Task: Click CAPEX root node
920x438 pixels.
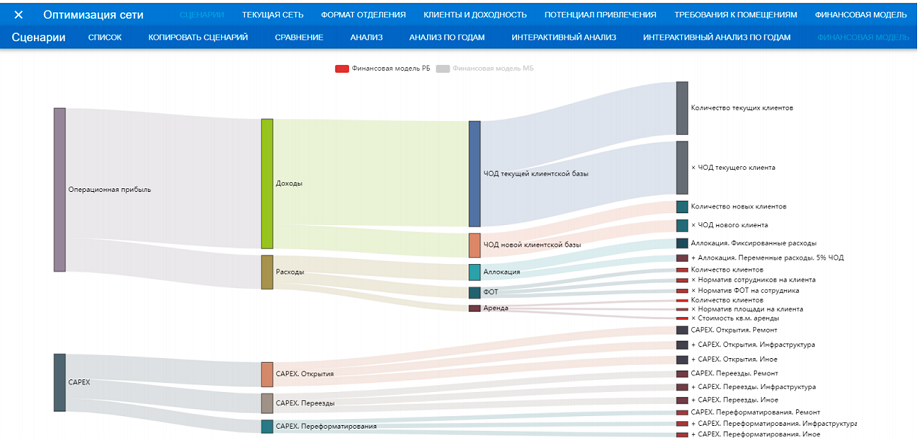Action: [x=59, y=382]
